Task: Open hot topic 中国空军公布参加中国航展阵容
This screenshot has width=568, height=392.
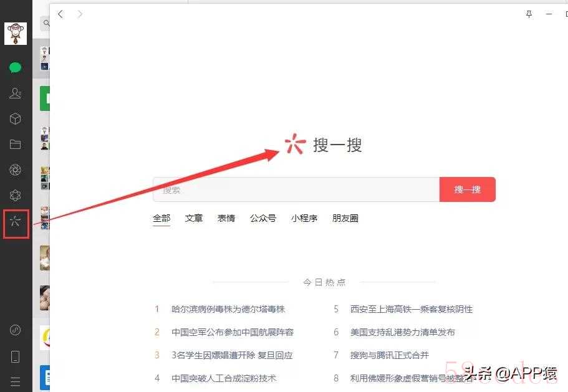Action: coord(233,332)
